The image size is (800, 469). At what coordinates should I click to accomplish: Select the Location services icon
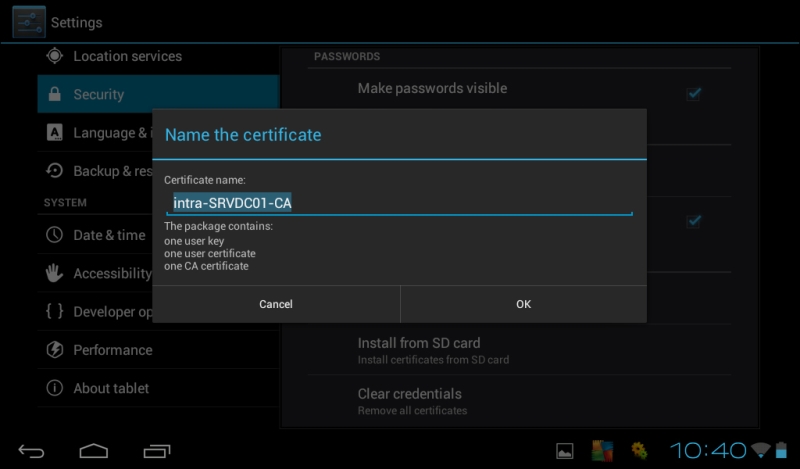[55, 56]
